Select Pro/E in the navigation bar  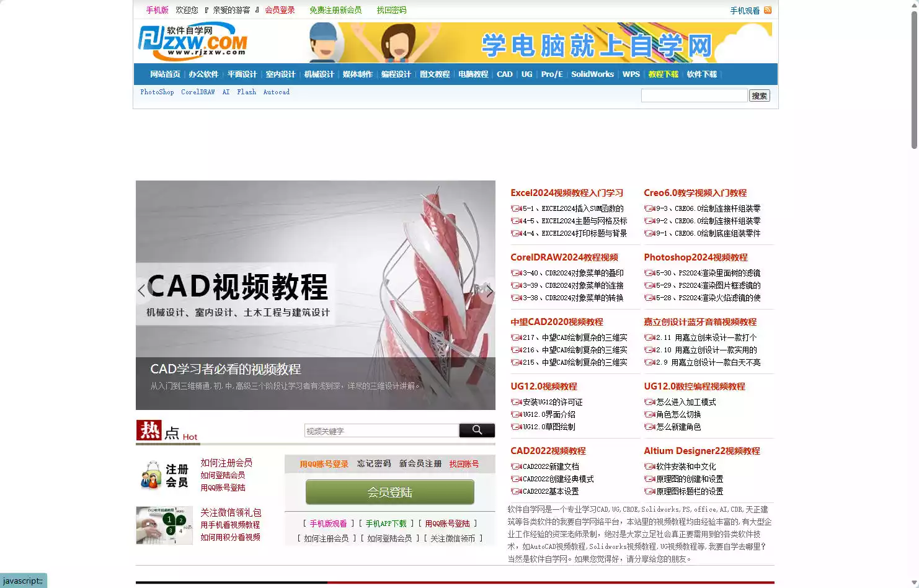tap(552, 74)
